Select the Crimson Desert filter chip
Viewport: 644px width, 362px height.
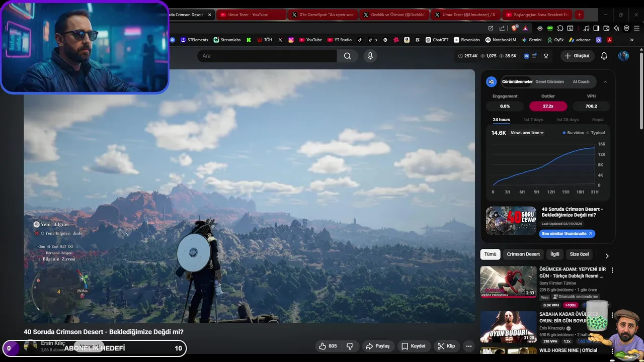click(x=523, y=254)
